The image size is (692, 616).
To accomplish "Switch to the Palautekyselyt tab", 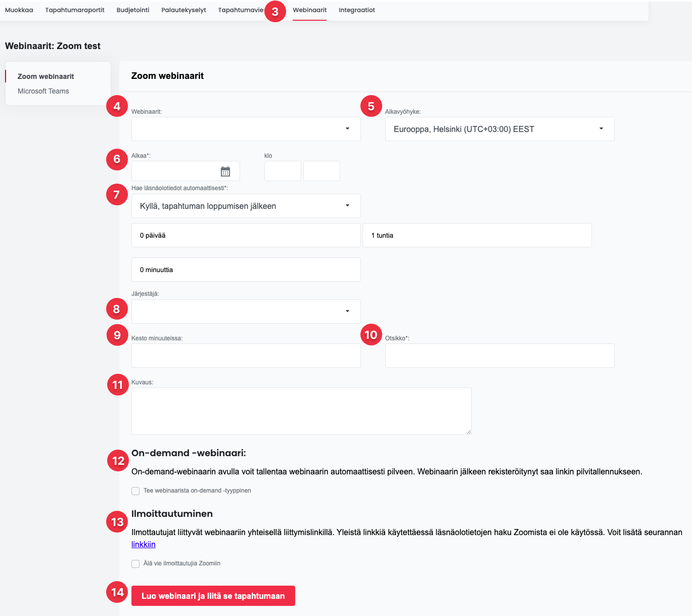I will coord(184,10).
